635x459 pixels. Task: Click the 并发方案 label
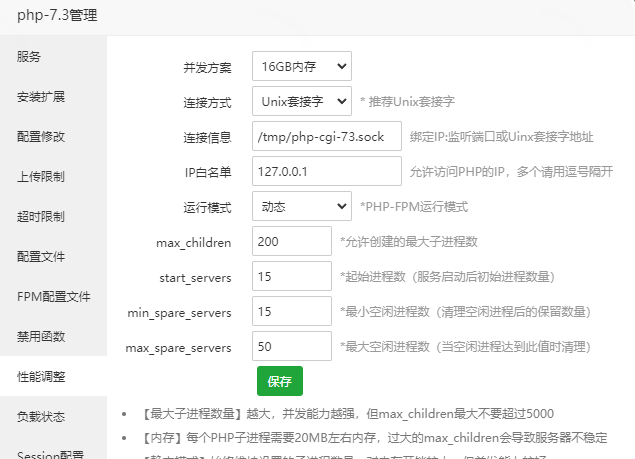pos(207,68)
